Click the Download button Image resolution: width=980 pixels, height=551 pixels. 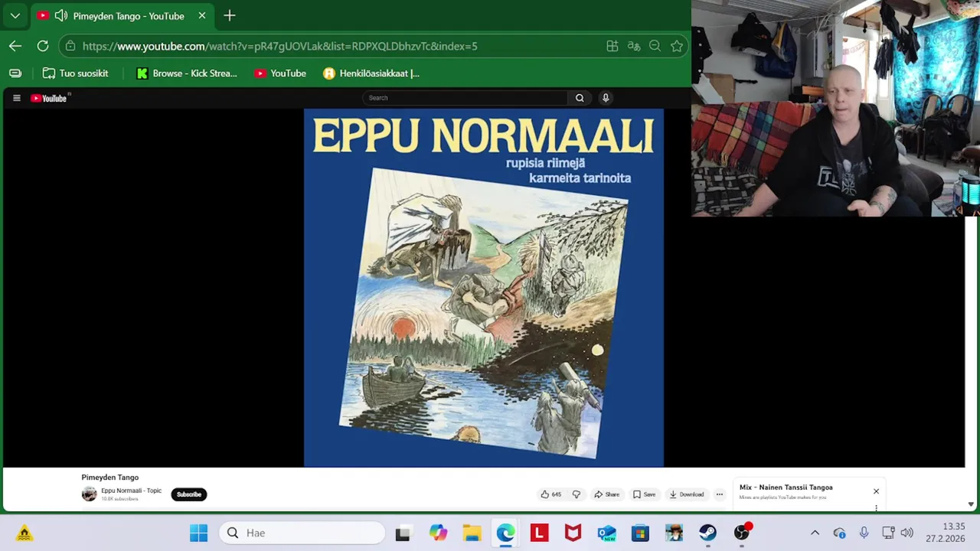[686, 494]
